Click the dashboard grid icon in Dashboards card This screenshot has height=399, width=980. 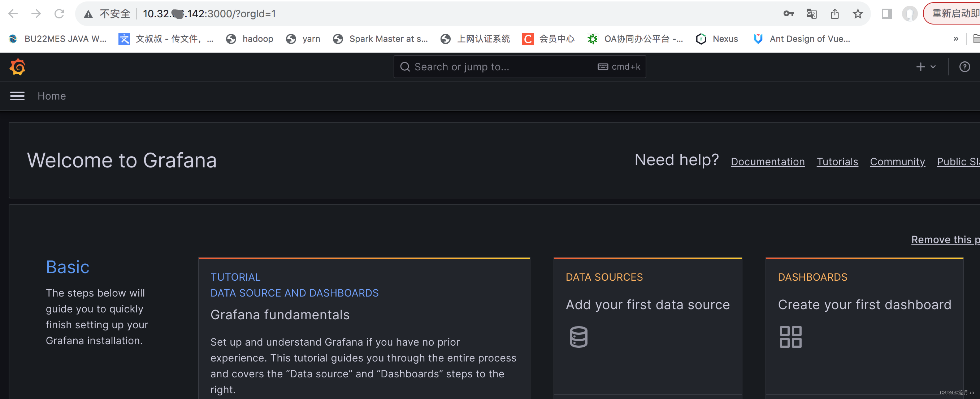pos(790,337)
